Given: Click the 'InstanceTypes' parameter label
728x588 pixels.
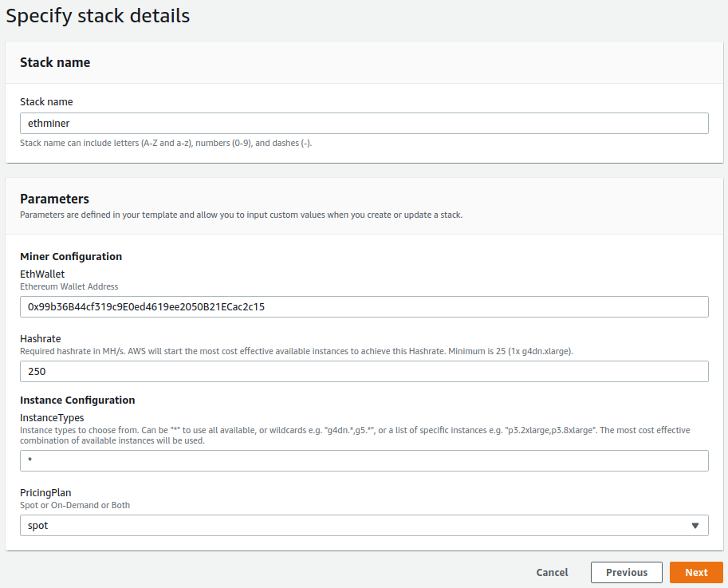Looking at the screenshot, I should pos(52,417).
